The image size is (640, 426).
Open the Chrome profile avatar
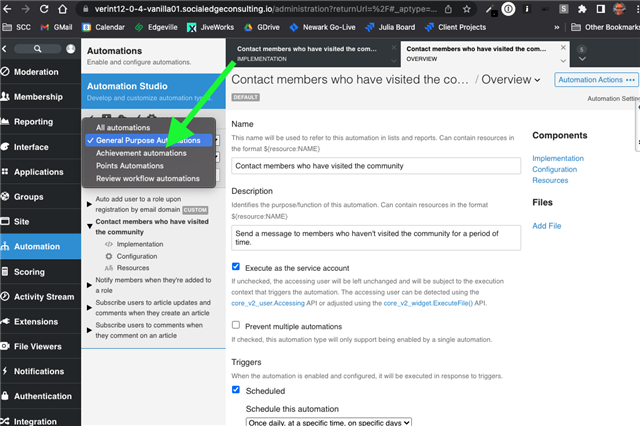point(619,9)
